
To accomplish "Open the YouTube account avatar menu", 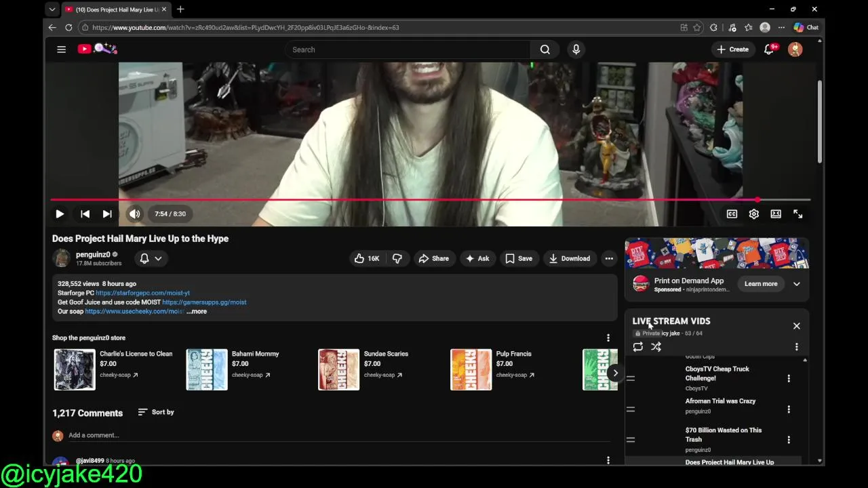I will (x=795, y=49).
